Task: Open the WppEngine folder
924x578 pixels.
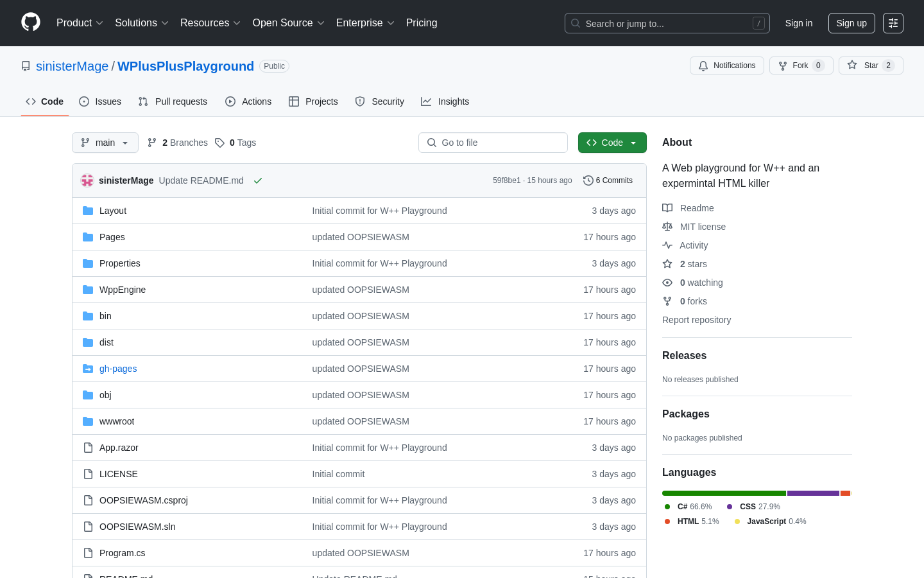Action: tap(123, 290)
